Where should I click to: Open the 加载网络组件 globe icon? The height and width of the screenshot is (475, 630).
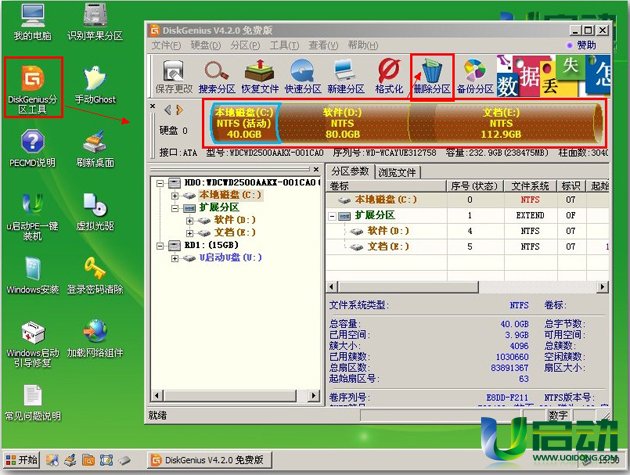pyautogui.click(x=95, y=339)
